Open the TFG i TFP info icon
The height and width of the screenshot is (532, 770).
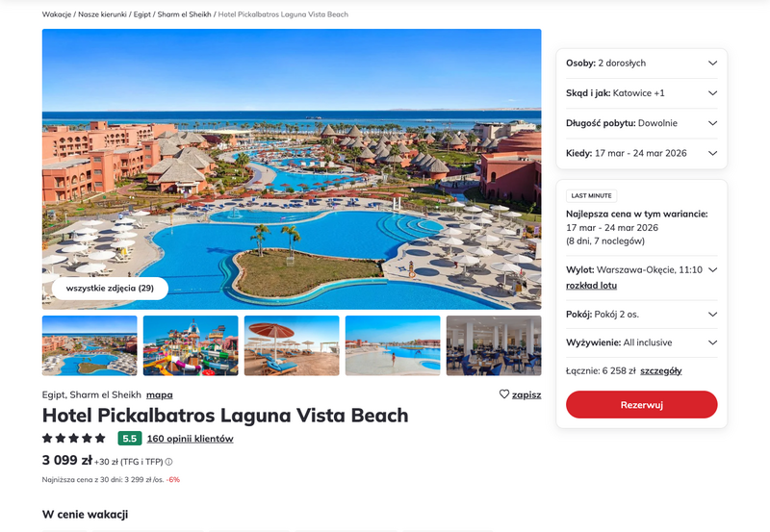point(169,462)
